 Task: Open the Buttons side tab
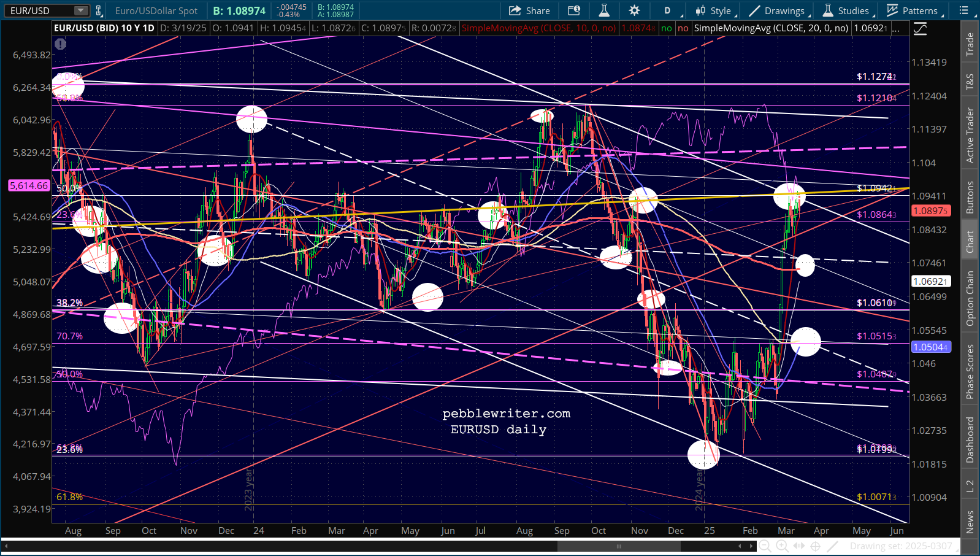point(970,198)
